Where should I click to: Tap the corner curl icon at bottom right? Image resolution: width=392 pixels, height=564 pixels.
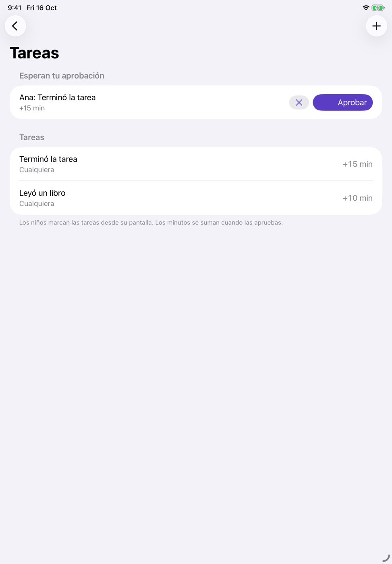point(386,558)
